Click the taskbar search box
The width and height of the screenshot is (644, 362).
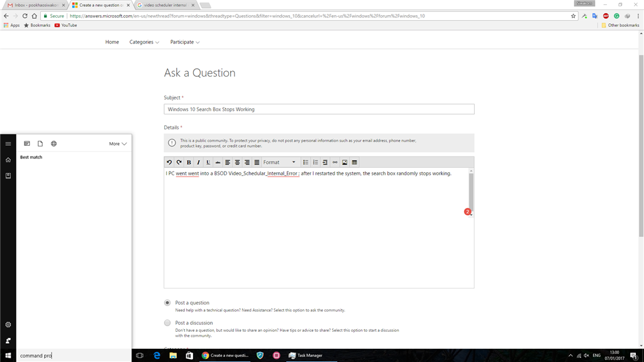pos(74,356)
